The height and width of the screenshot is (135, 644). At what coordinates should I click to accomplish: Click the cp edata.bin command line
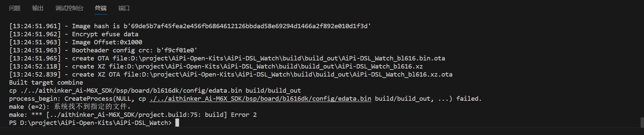point(155,91)
